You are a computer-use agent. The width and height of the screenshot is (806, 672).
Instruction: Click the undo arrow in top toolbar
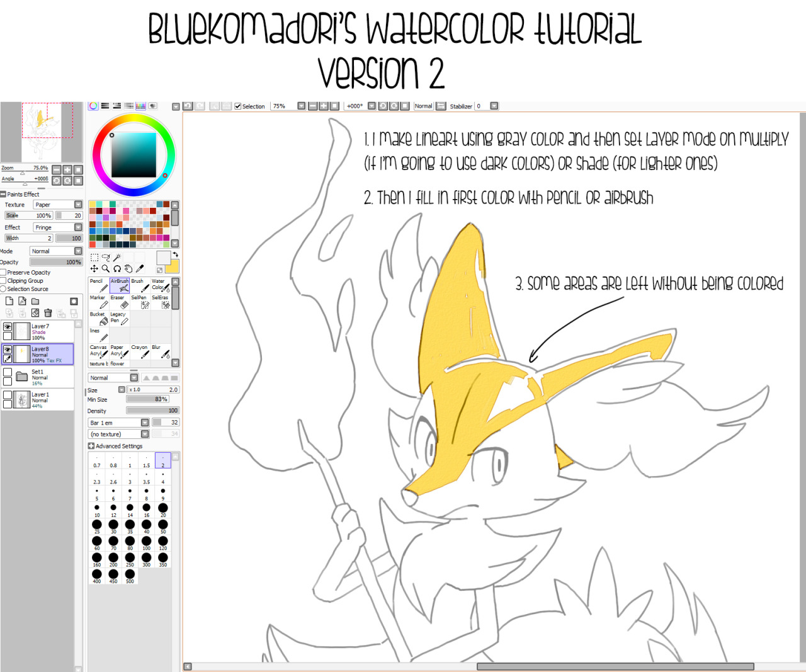click(x=187, y=106)
